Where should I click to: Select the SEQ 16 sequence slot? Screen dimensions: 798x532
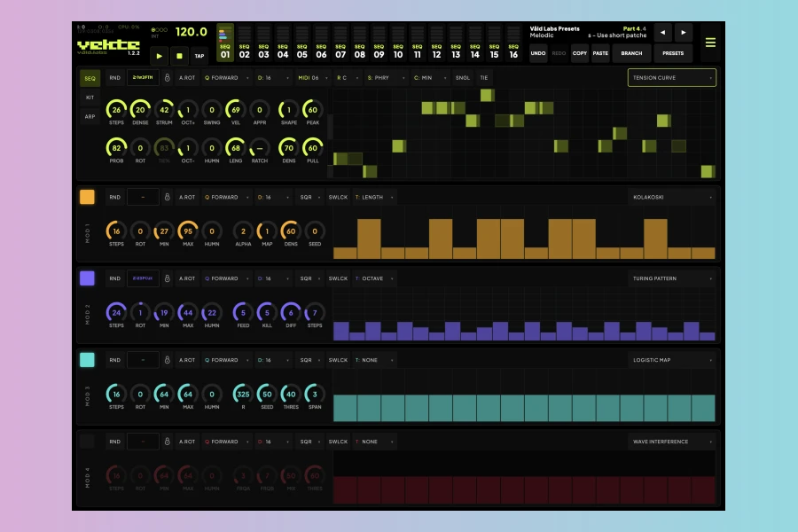coord(513,43)
